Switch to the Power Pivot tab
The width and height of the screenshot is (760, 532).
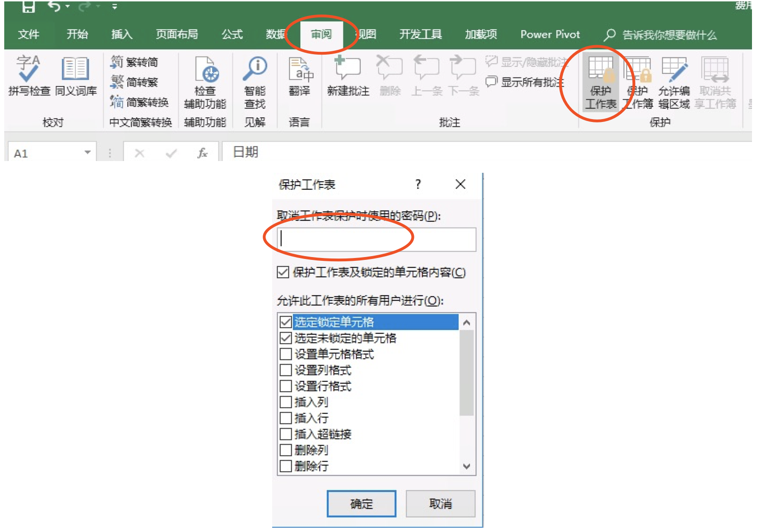550,34
